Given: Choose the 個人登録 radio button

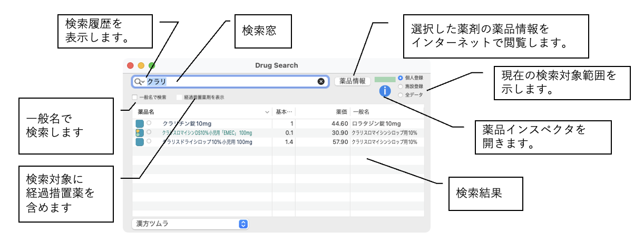Looking at the screenshot, I should tap(401, 78).
